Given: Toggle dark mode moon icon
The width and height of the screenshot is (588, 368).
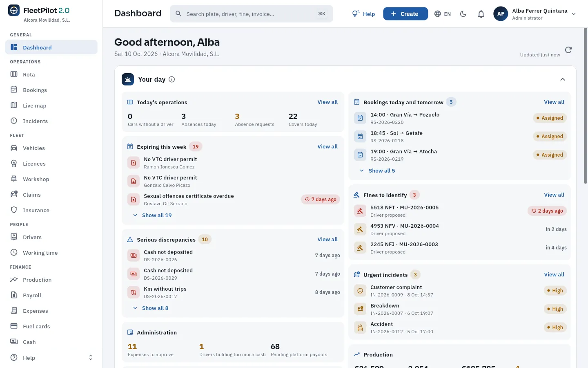Looking at the screenshot, I should tap(463, 14).
